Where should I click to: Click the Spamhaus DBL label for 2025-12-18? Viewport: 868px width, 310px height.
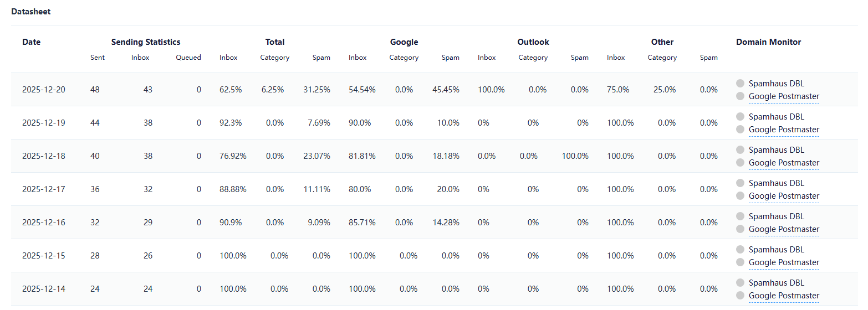[776, 150]
